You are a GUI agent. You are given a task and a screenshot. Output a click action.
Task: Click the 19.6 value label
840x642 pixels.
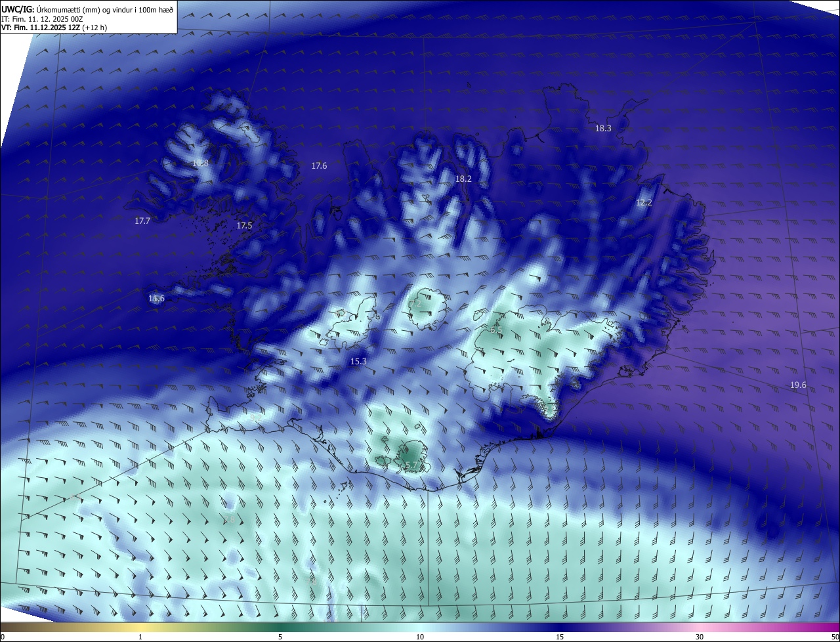(x=798, y=385)
